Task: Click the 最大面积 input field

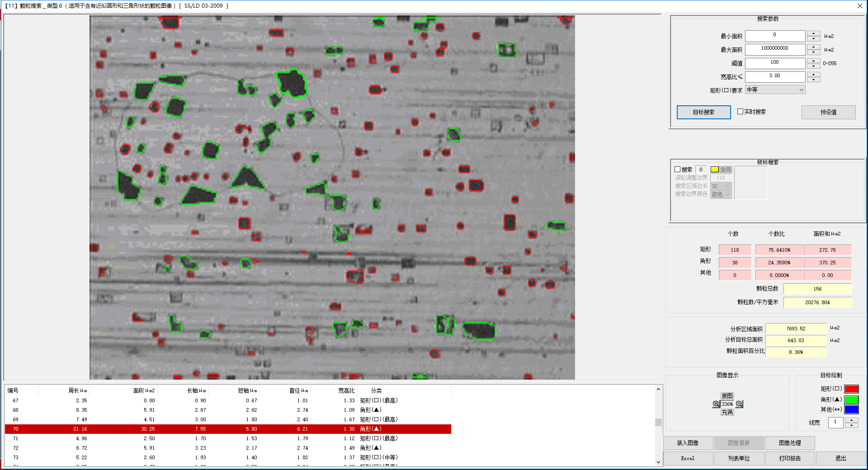Action: point(774,48)
